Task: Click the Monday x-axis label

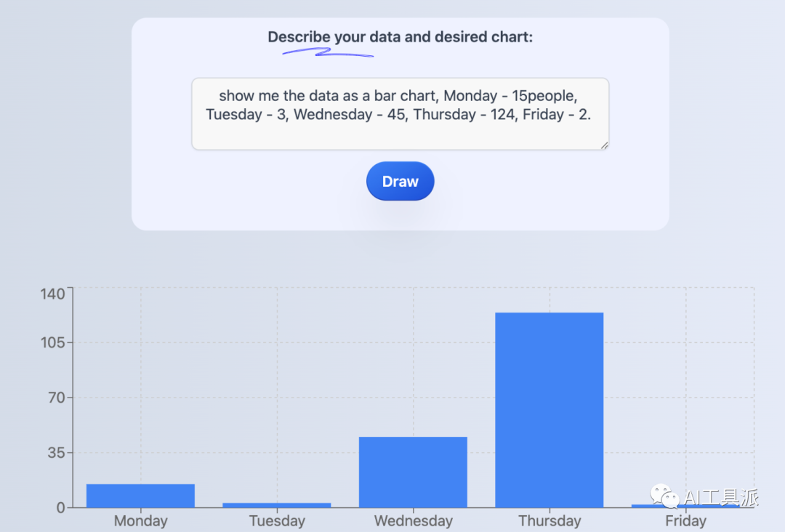Action: pos(141,520)
